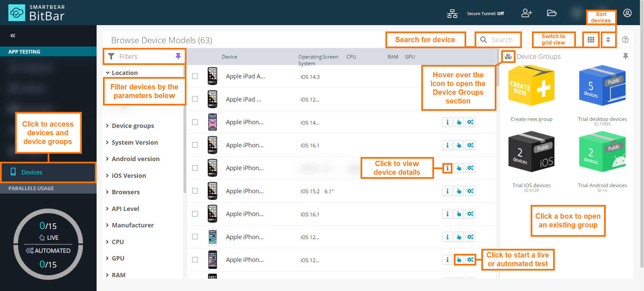Click the help question mark icon

625,40
